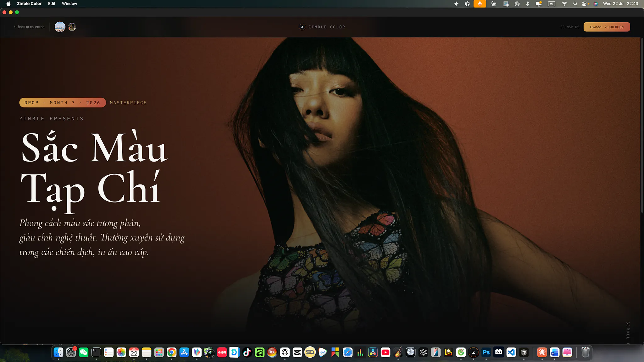Click the Siri menu bar icon
The height and width of the screenshot is (362, 644).
[x=596, y=4]
